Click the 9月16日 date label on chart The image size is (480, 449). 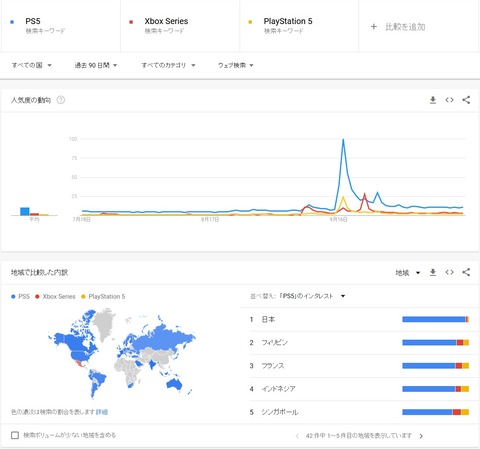pyautogui.click(x=338, y=219)
